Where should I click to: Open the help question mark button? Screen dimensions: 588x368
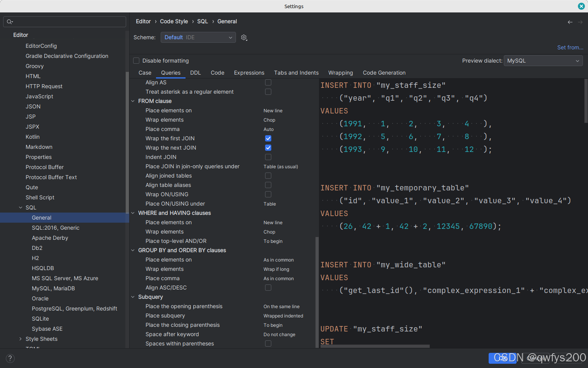click(x=10, y=358)
